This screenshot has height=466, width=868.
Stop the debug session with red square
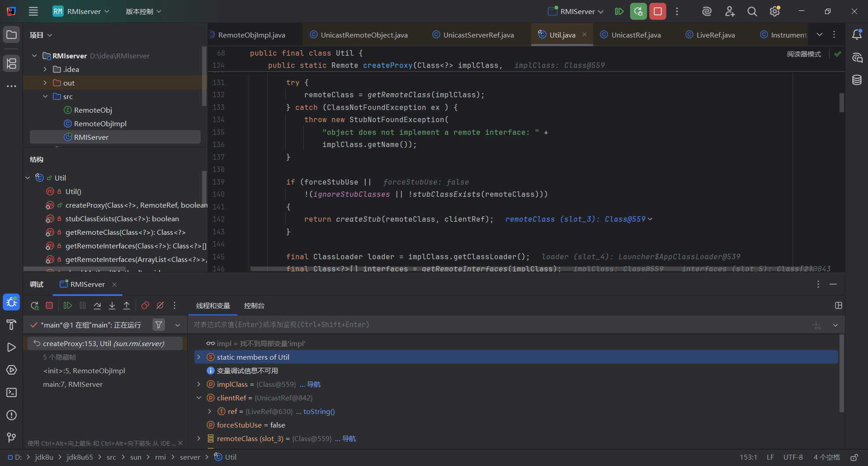coord(49,306)
